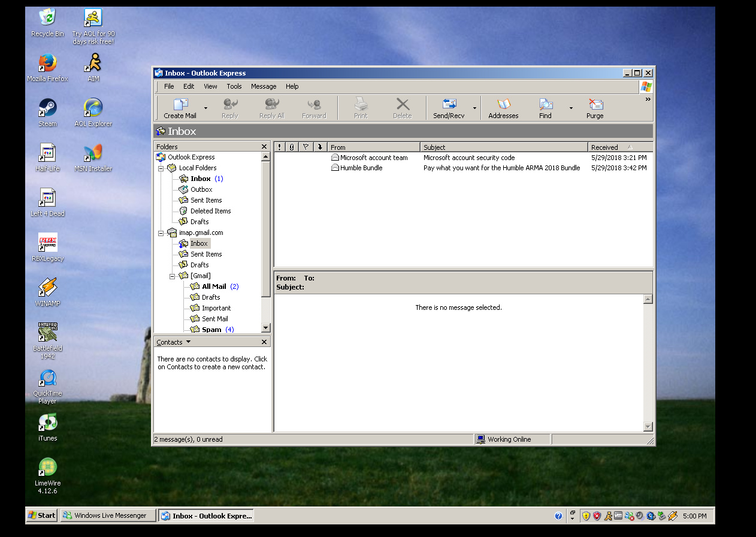Viewport: 756px width, 537px height.
Task: Open the Message menu
Action: pos(264,86)
